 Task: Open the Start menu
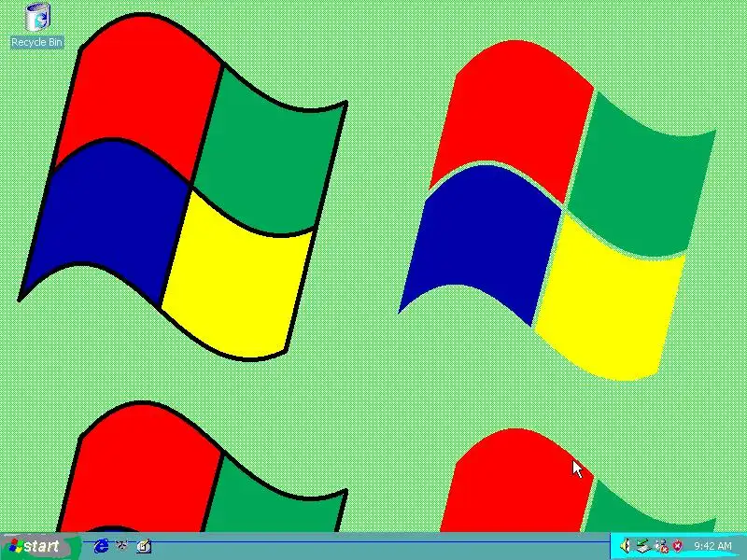[40, 546]
